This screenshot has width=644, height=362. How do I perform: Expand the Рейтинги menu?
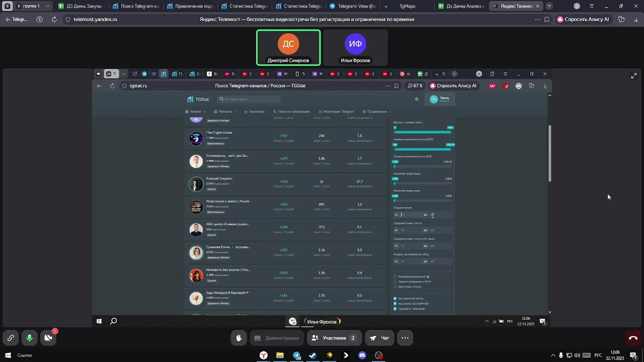225,112
